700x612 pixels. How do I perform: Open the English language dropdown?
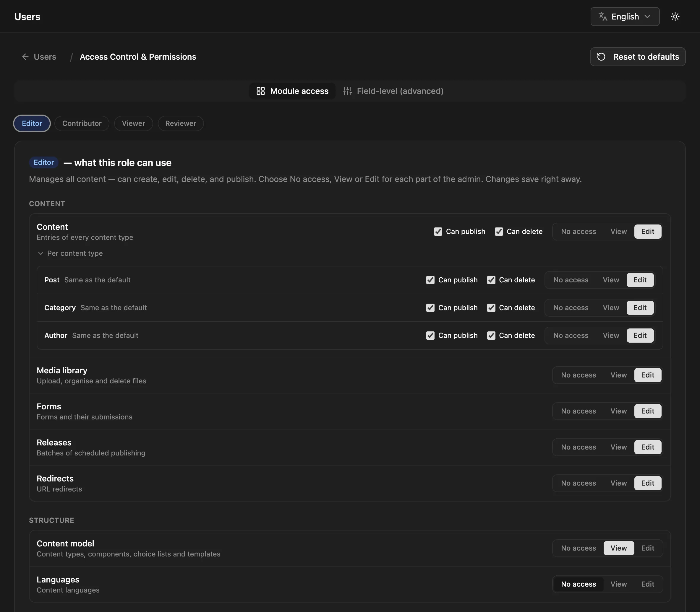point(625,17)
